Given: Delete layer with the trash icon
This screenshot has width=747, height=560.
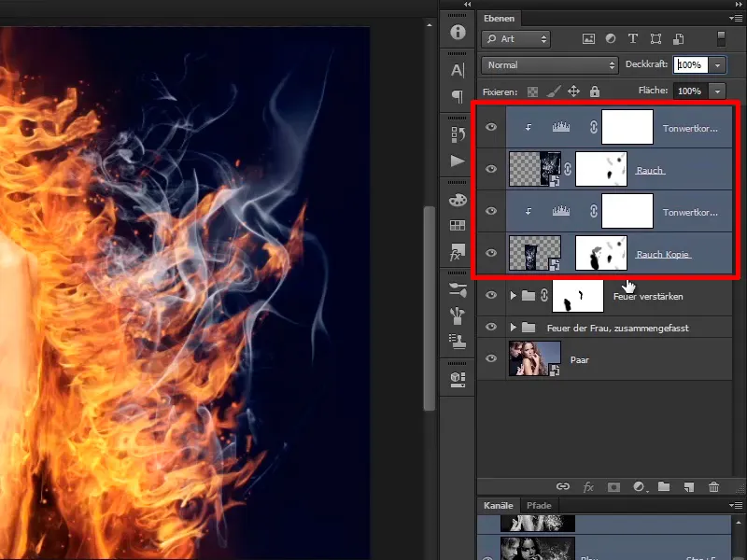Looking at the screenshot, I should click(713, 486).
